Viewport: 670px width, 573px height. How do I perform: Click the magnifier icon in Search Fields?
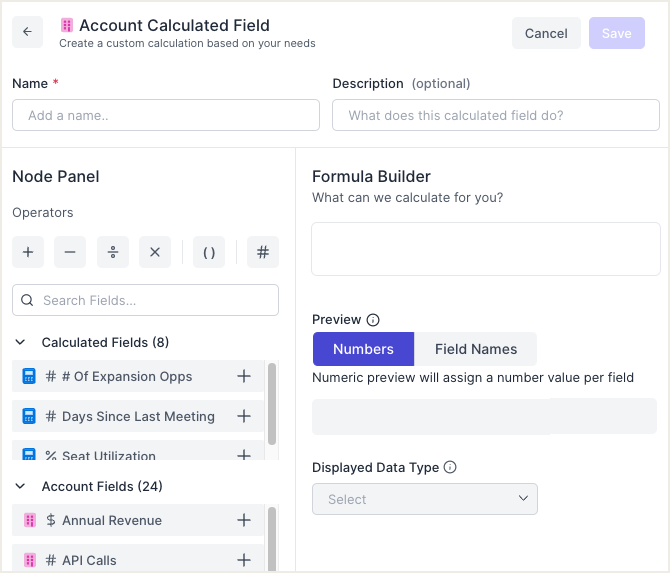(27, 300)
